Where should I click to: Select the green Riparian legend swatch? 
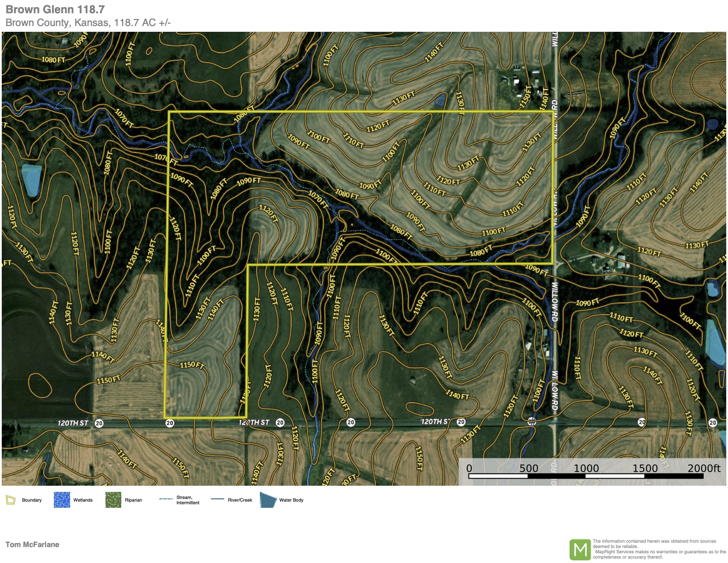[x=113, y=500]
